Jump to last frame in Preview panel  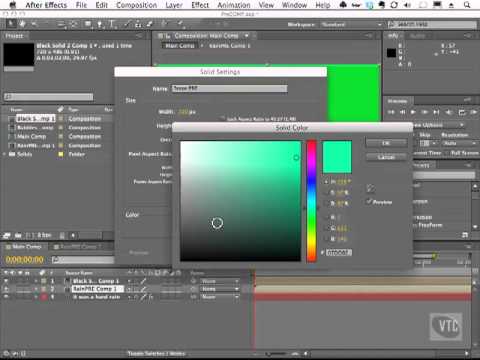point(436,112)
